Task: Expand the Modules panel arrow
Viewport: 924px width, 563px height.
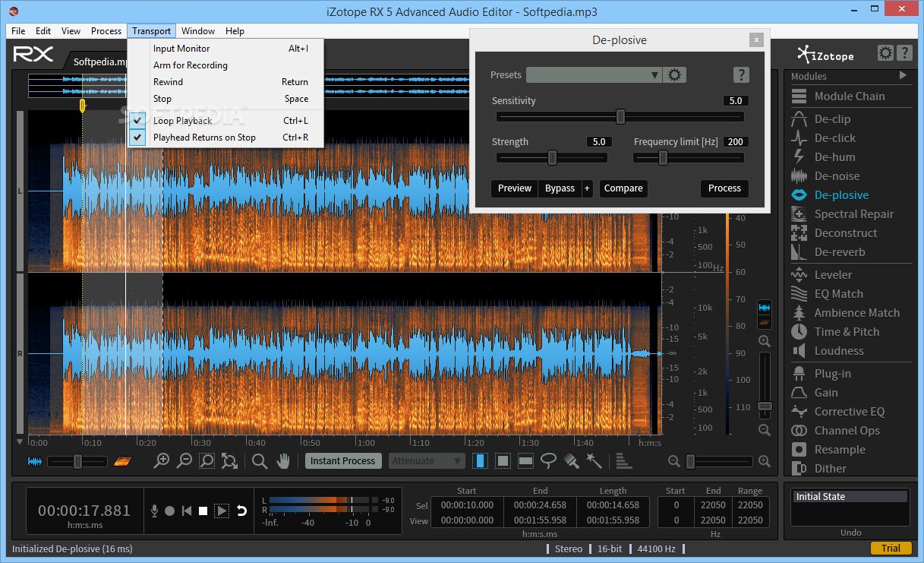Action: point(903,76)
